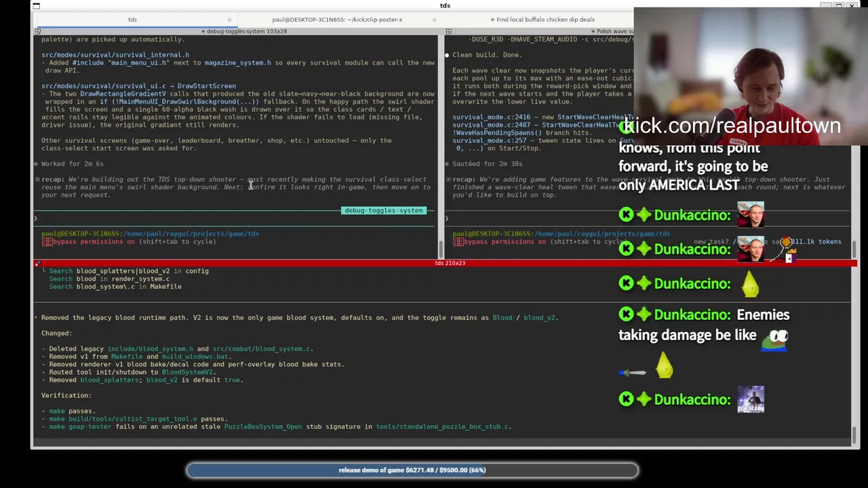868x488 pixels.
Task: Click the red 'tds 210x23' pane title bar
Action: (x=445, y=263)
